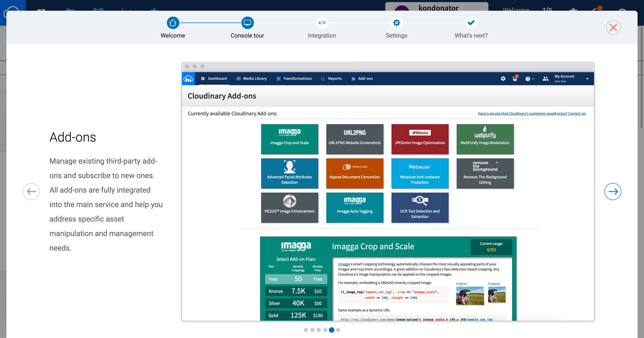Close the onboarding tour dialog
644x338 pixels.
pyautogui.click(x=613, y=27)
